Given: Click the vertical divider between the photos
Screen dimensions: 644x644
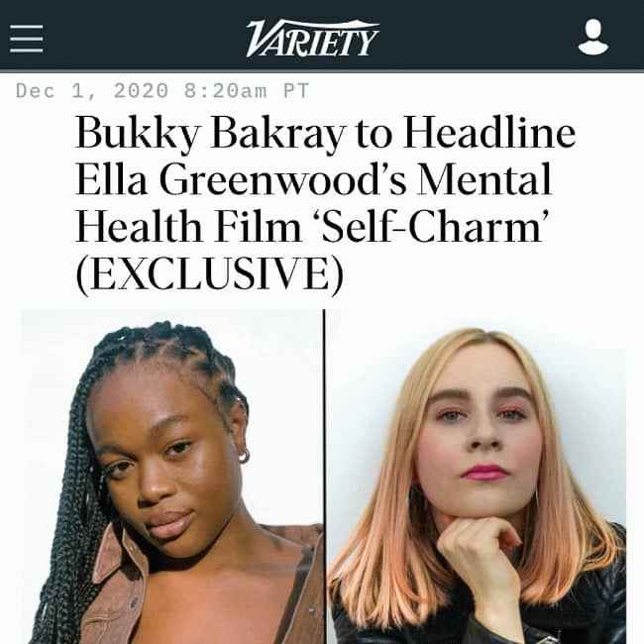Looking at the screenshot, I should coord(324,477).
